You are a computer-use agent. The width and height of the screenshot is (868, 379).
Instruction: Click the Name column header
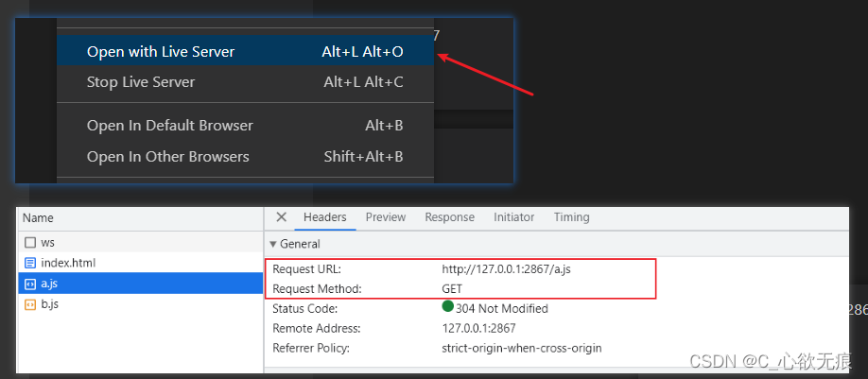38,217
